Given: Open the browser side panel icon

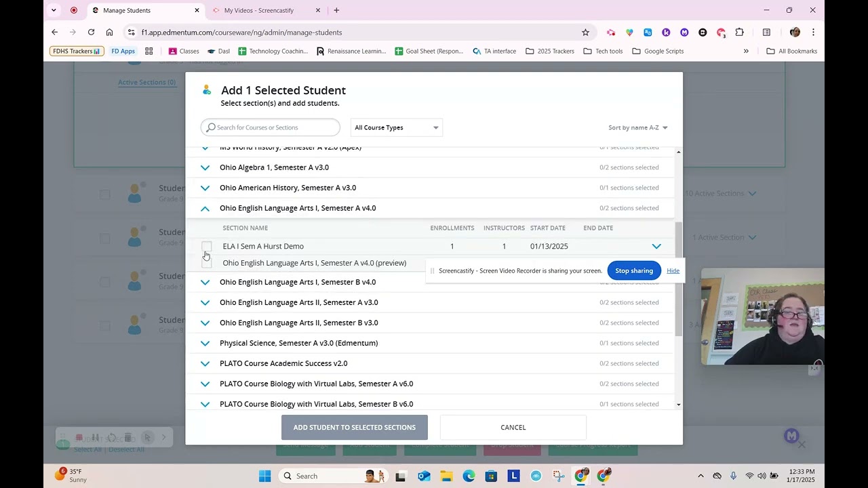Looking at the screenshot, I should tap(766, 32).
